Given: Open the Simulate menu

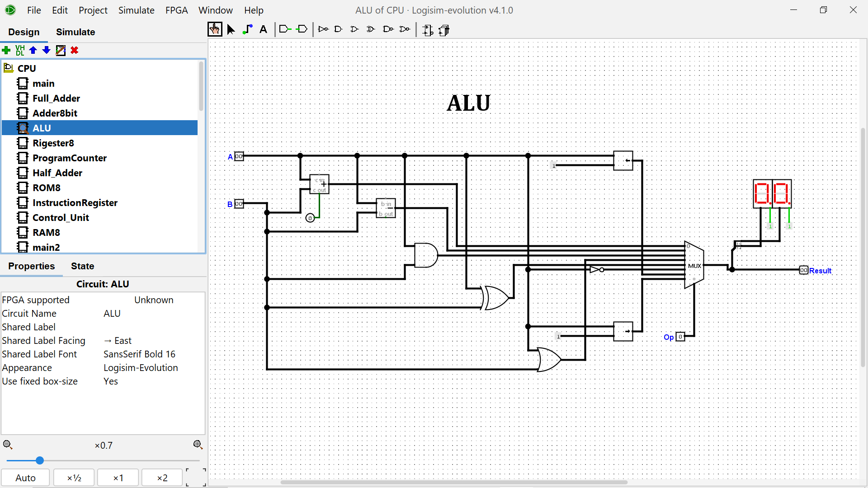Looking at the screenshot, I should (x=137, y=10).
